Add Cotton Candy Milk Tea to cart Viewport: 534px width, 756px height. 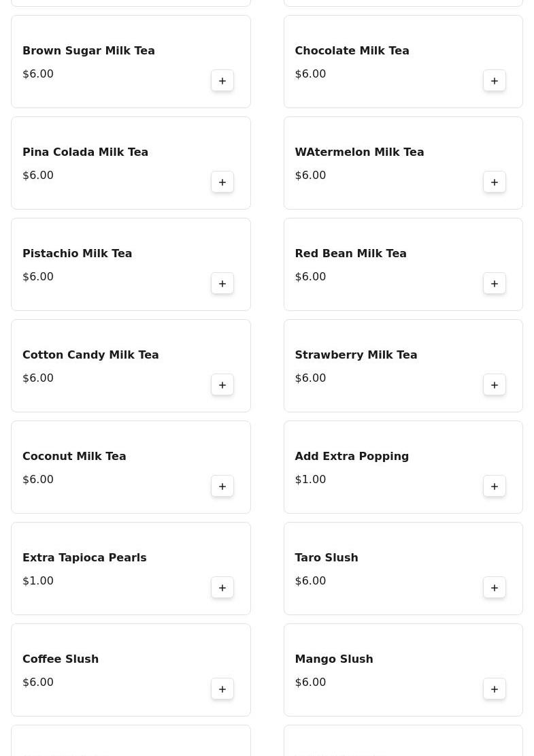[222, 385]
